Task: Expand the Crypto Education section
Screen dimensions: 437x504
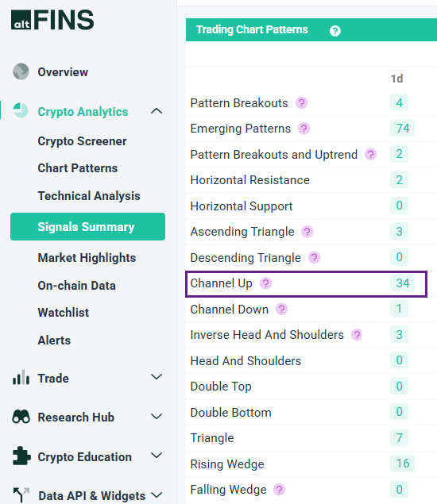Action: click(157, 455)
